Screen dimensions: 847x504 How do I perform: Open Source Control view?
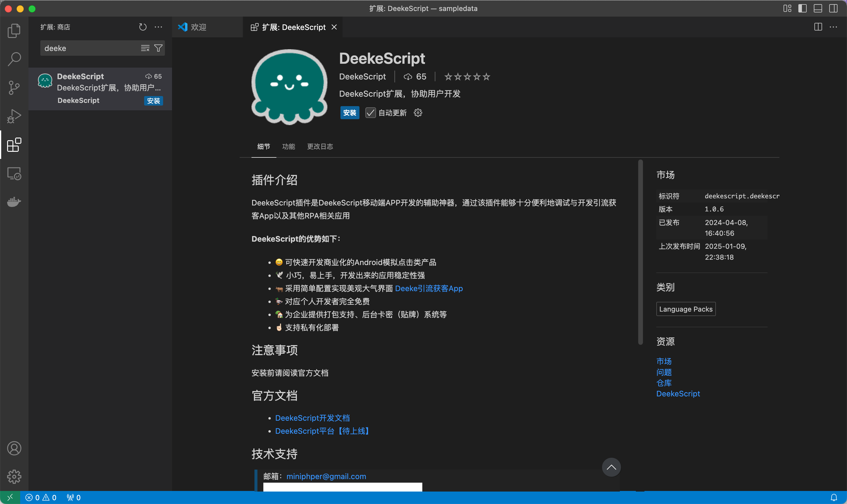14,88
